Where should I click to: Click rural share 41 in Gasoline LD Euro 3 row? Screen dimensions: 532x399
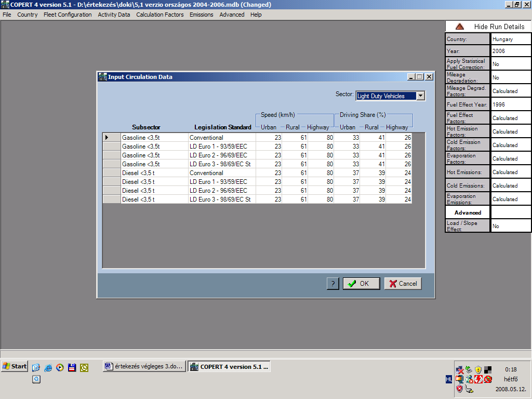click(x=373, y=164)
